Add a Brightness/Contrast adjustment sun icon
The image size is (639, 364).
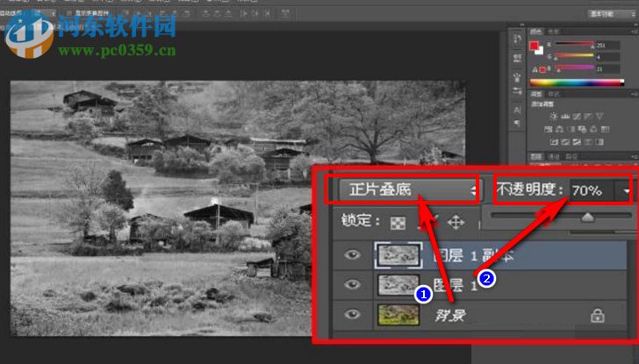point(554,117)
